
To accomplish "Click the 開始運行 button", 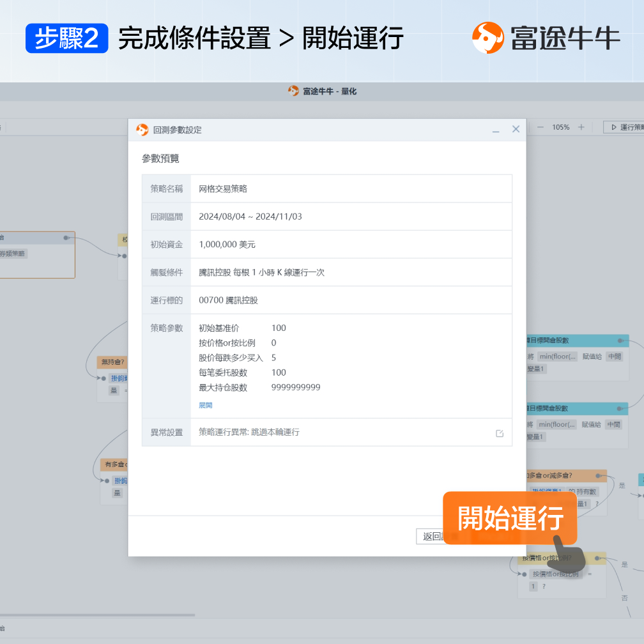I will (509, 517).
